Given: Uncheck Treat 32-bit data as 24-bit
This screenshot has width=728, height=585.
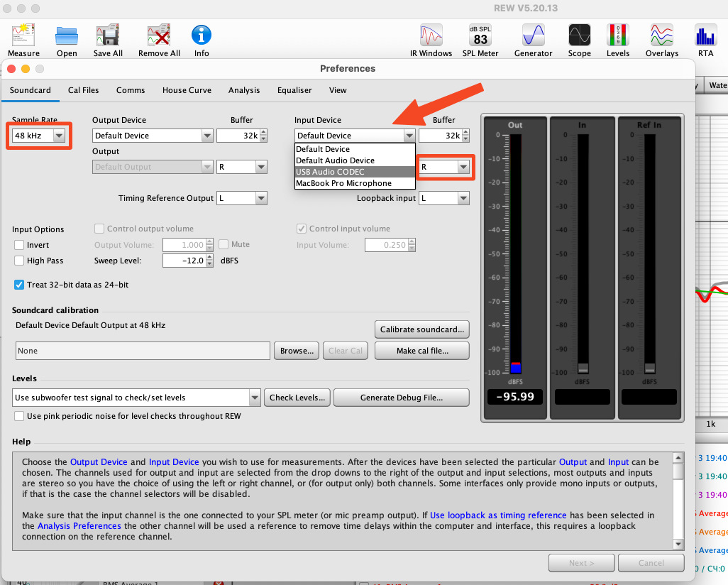Looking at the screenshot, I should coord(19,285).
